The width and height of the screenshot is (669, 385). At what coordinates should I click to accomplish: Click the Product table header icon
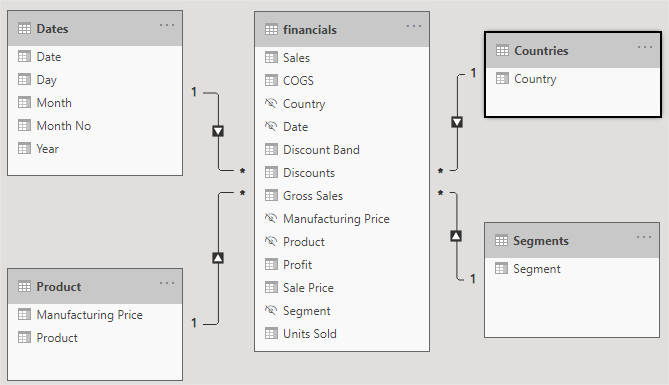coord(24,286)
